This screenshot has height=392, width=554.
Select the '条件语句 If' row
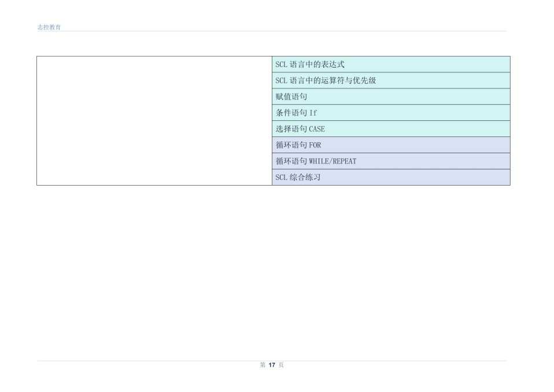coord(391,113)
